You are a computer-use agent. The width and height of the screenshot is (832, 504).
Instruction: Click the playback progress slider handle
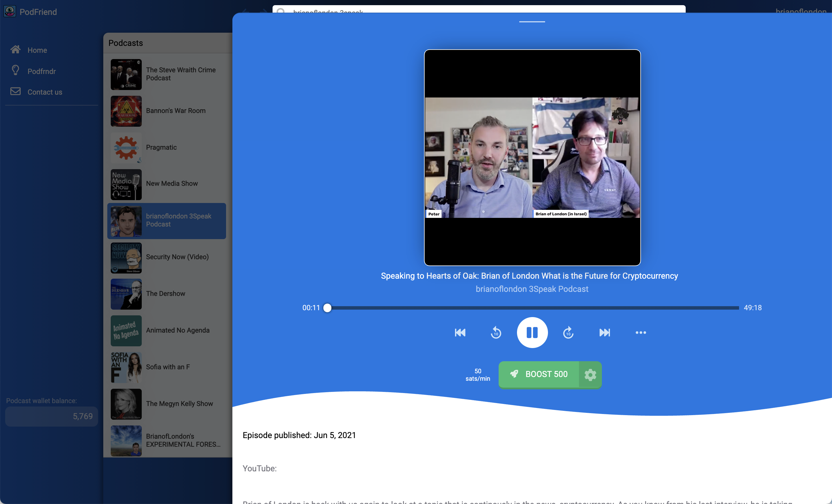pyautogui.click(x=327, y=308)
